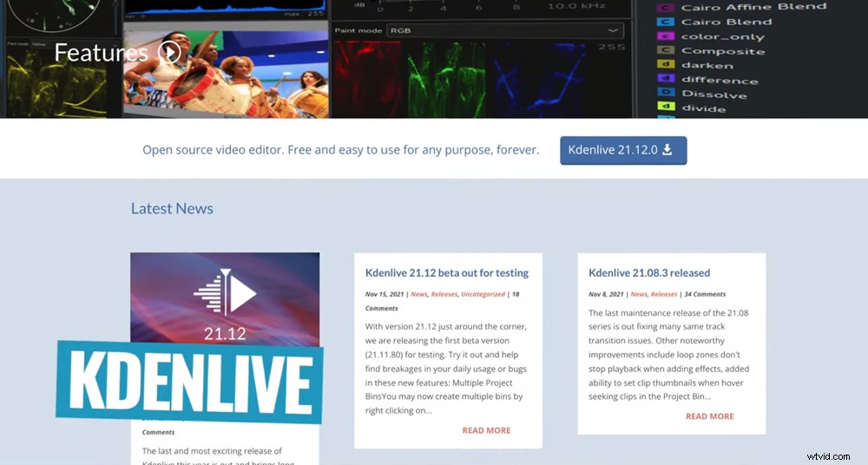
Task: Click the Composite gray C icon
Action: click(666, 50)
